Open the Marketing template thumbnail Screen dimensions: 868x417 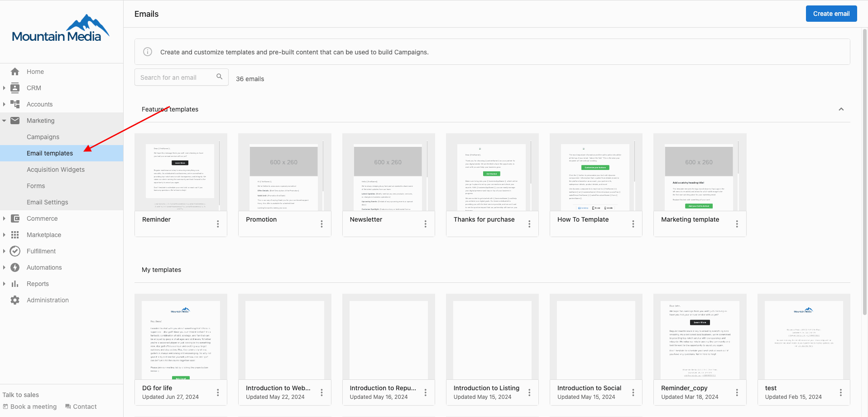tap(700, 172)
